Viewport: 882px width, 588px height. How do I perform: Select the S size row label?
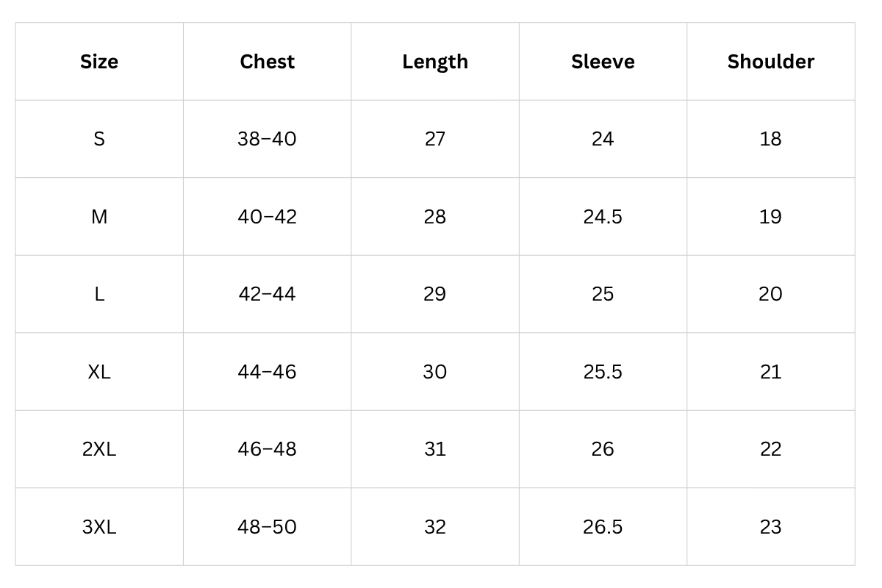pos(99,139)
